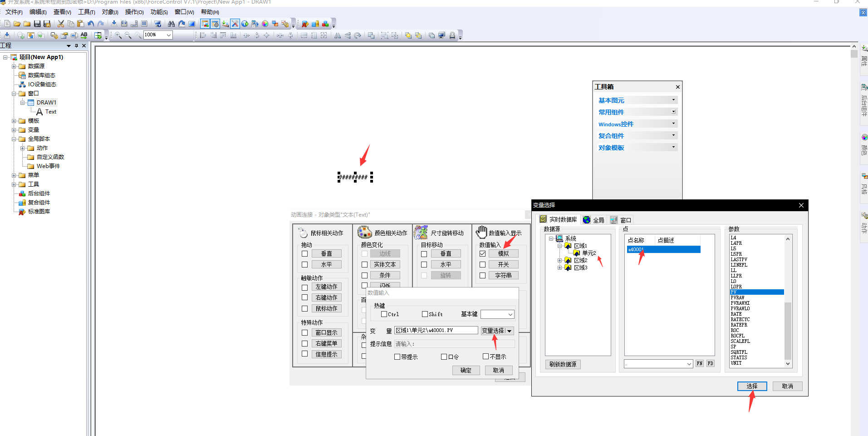This screenshot has height=436, width=868.
Task: Click the Undo arrow icon
Action: [91, 24]
